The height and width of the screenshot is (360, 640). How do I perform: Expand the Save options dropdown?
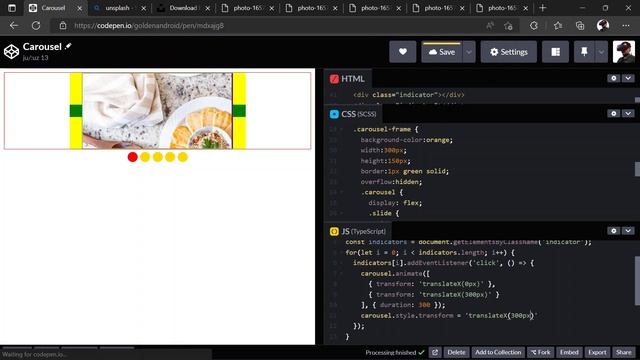(469, 52)
